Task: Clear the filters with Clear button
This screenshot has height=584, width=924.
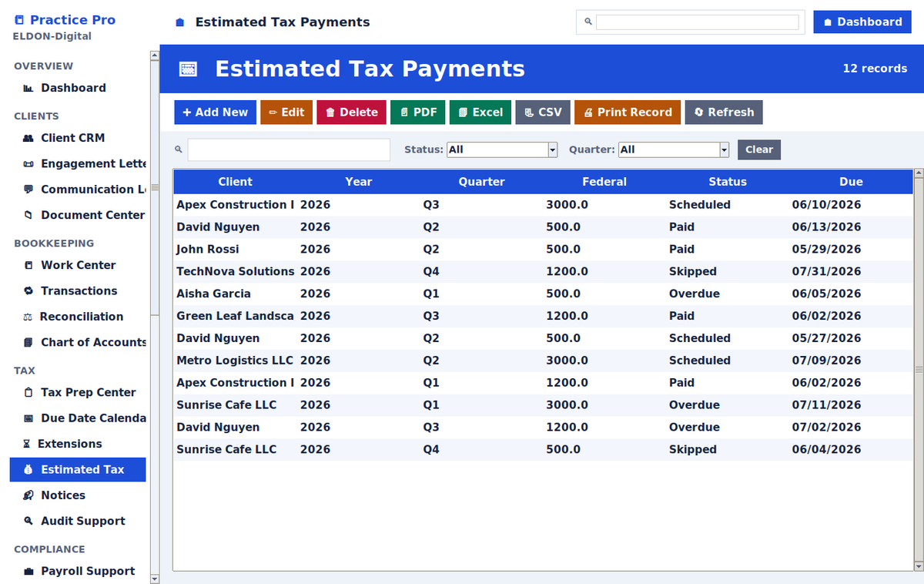Action: tap(759, 149)
